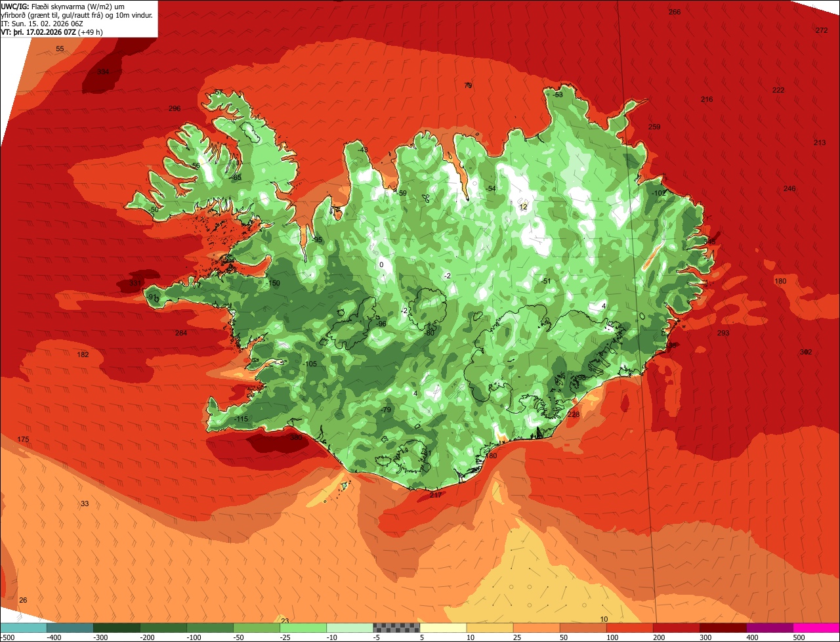Click the flux value 266 over the sea
This screenshot has height=642, width=840.
click(675, 12)
